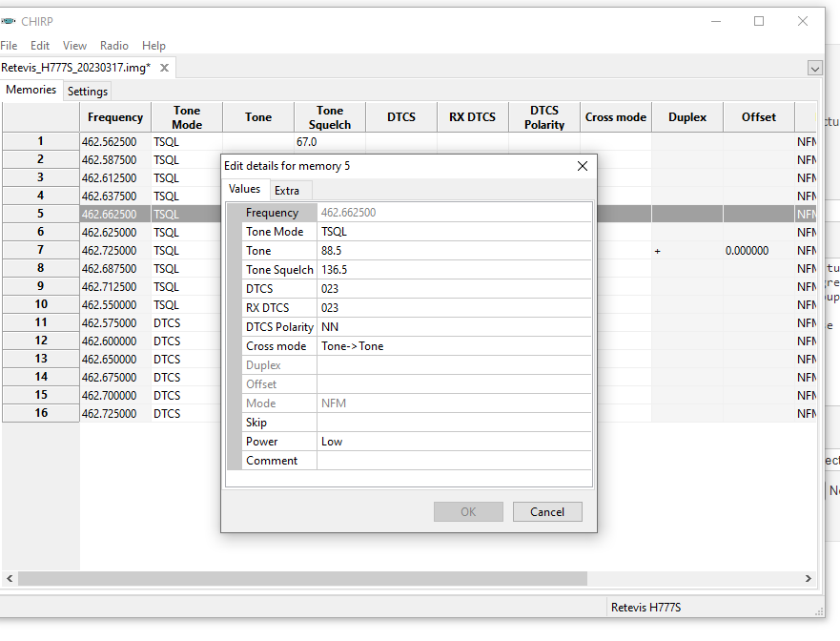Open the DTCS 023 value field

[454, 289]
